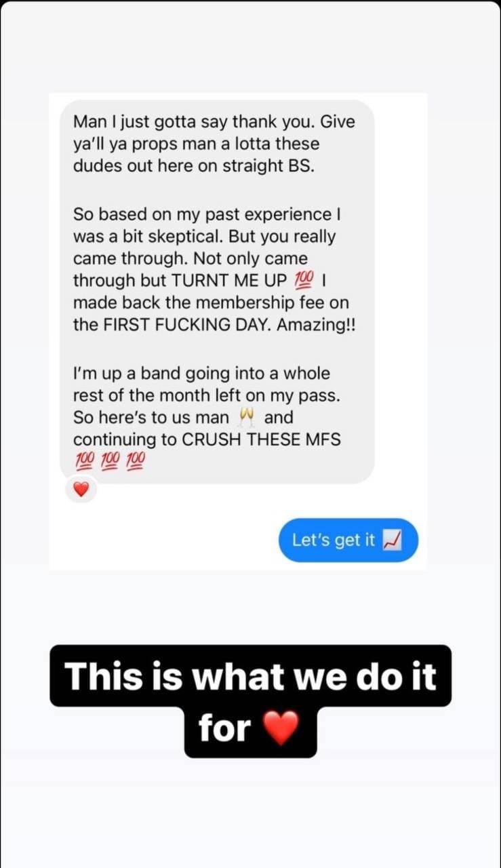Viewport: 501px width, 868px height.
Task: Tap the "This is what we do it" caption line
Action: point(250,676)
